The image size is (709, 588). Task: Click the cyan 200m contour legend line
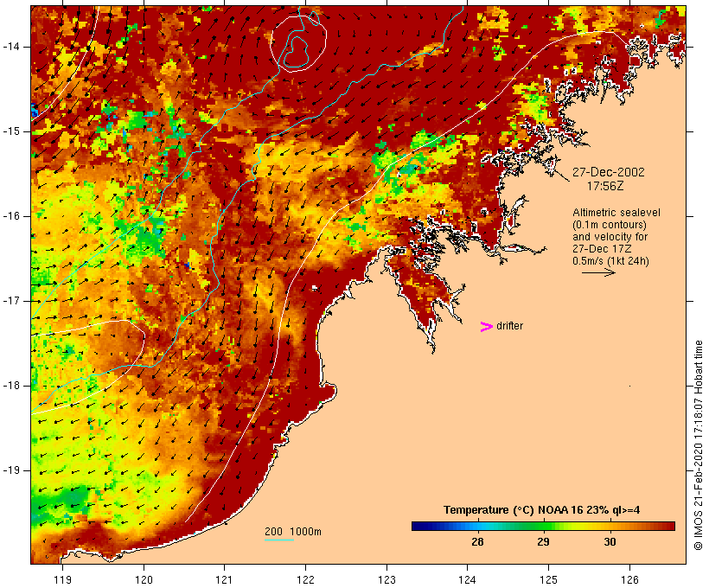click(x=279, y=540)
